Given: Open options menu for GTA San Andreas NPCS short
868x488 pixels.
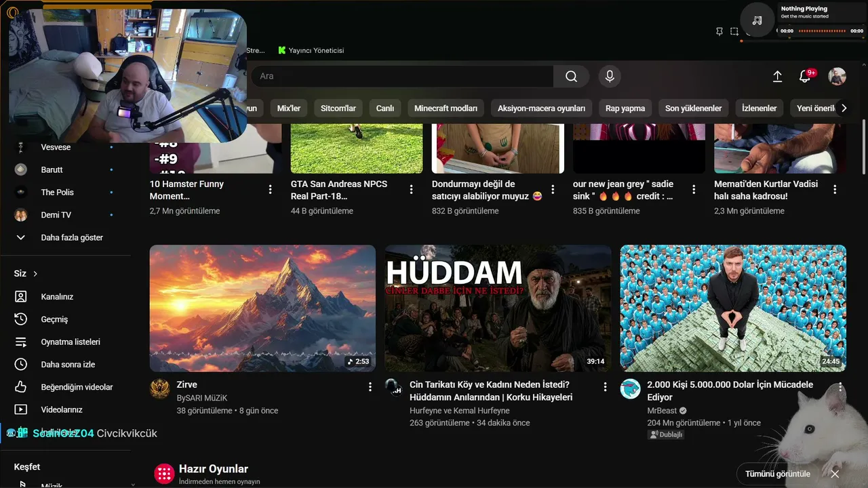Looking at the screenshot, I should coord(411,190).
